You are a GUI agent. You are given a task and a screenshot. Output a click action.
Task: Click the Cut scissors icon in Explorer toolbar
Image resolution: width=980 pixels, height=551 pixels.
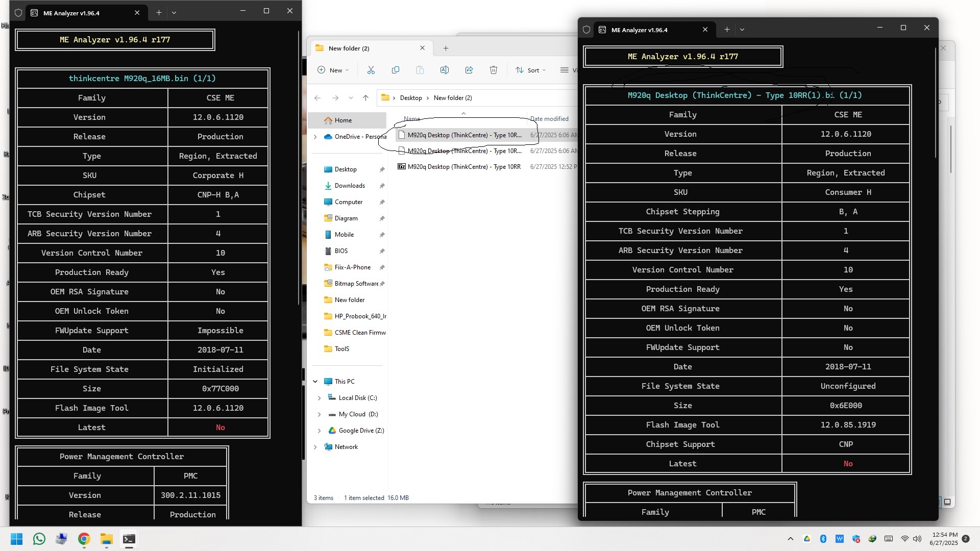pos(371,70)
